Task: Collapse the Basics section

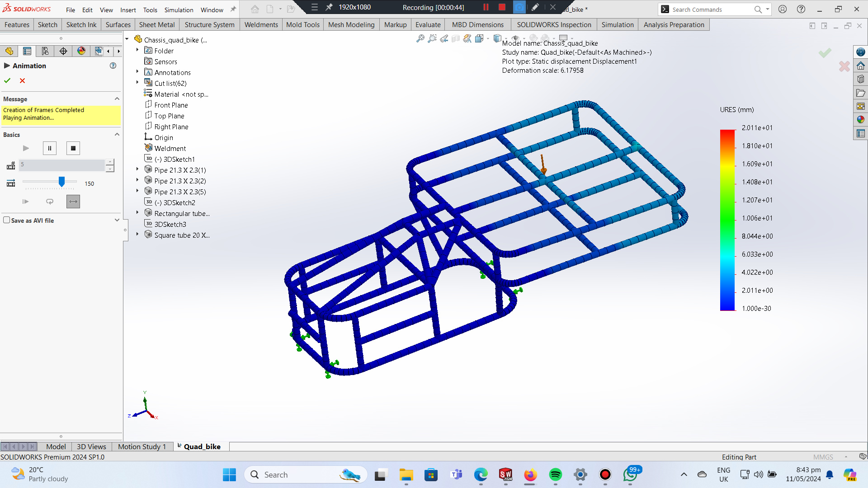Action: coord(117,134)
